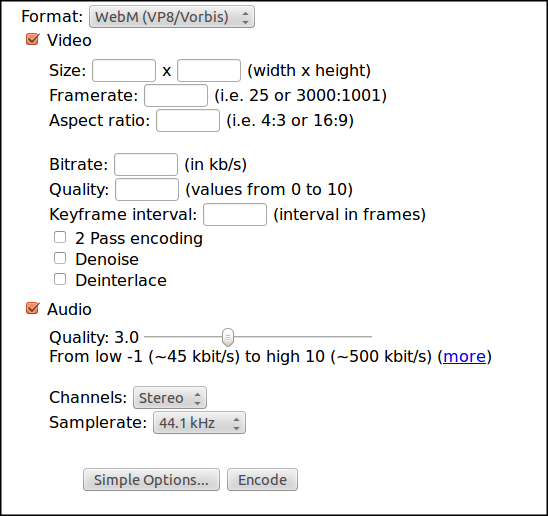Focus the video height Size field
Screen dimensions: 548x516
209,71
